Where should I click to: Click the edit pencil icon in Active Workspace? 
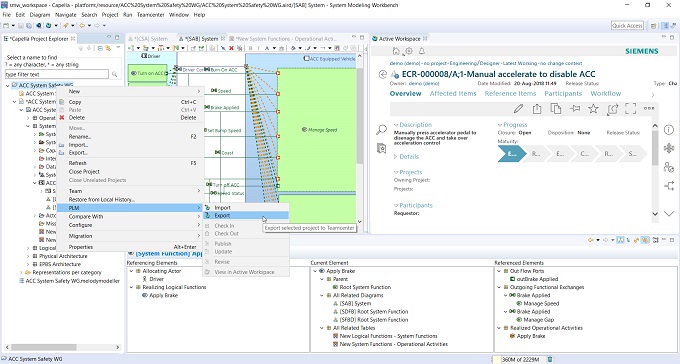[518, 108]
